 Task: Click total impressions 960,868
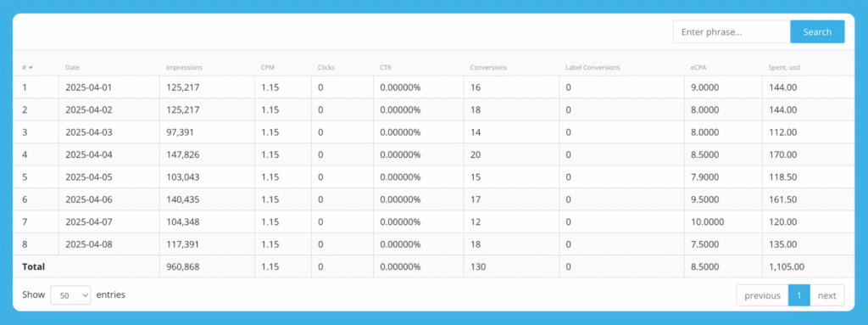pos(183,266)
